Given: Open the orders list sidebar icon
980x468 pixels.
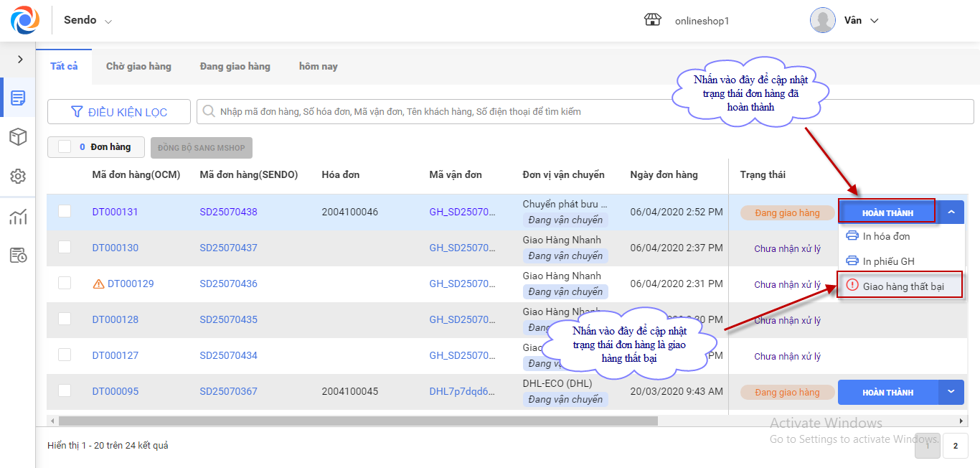Looking at the screenshot, I should 18,98.
